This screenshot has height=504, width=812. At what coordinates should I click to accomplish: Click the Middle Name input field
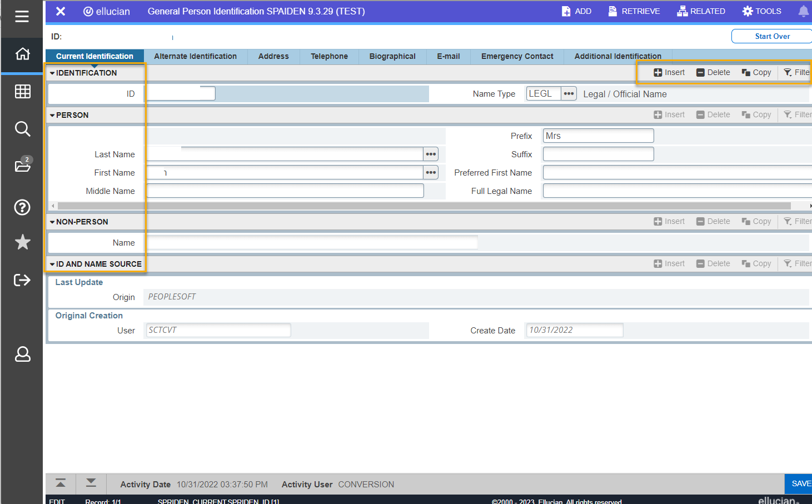(285, 191)
